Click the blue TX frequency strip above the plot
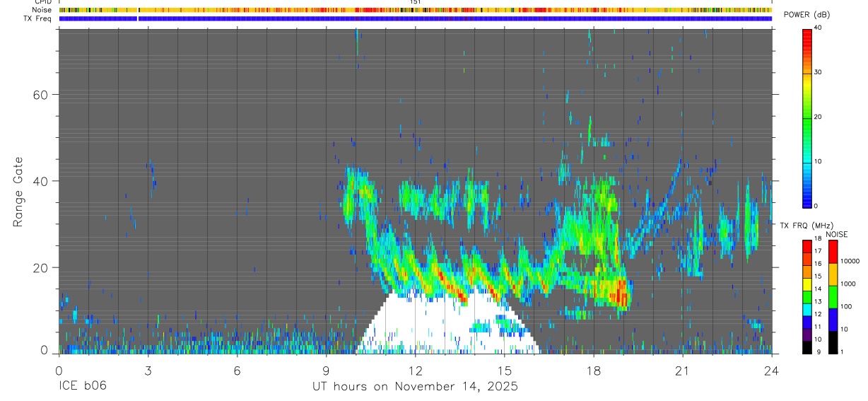 point(416,18)
